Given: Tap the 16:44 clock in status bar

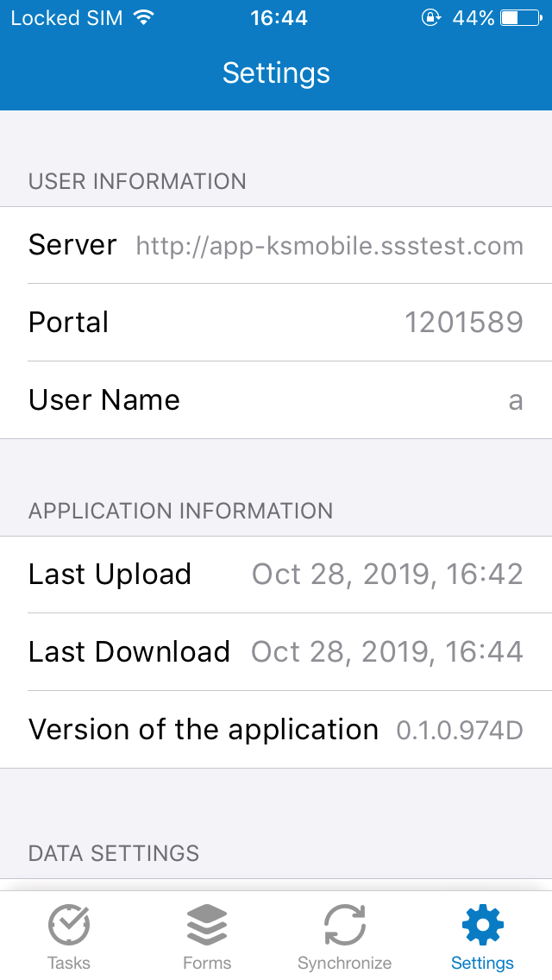Looking at the screenshot, I should pyautogui.click(x=279, y=18).
